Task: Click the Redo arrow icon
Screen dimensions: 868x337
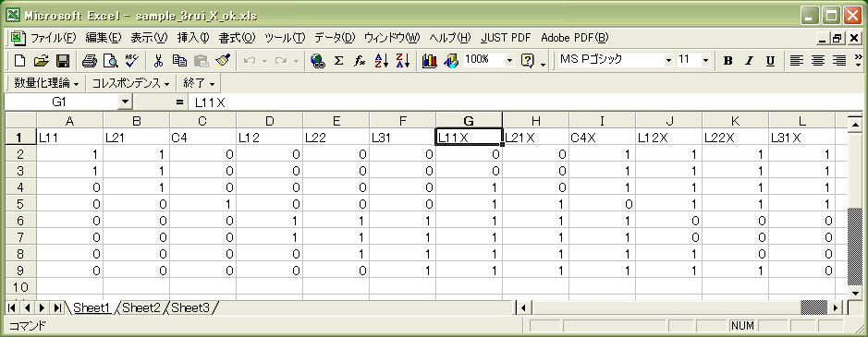Action: click(281, 61)
